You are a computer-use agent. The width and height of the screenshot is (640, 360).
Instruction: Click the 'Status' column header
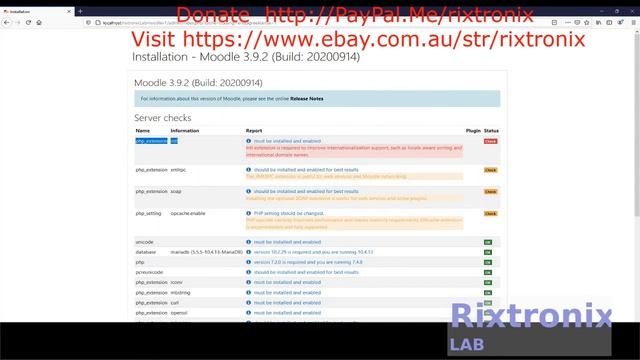coord(491,131)
